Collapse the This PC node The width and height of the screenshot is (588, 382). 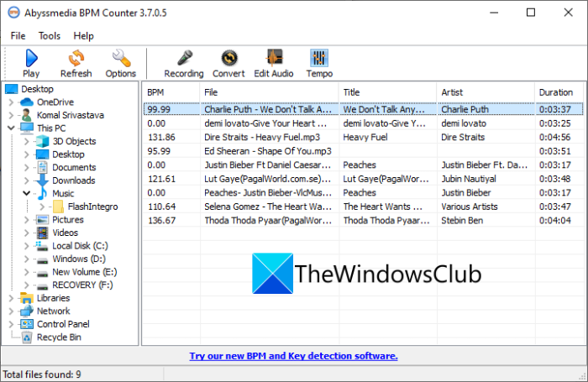[11, 128]
